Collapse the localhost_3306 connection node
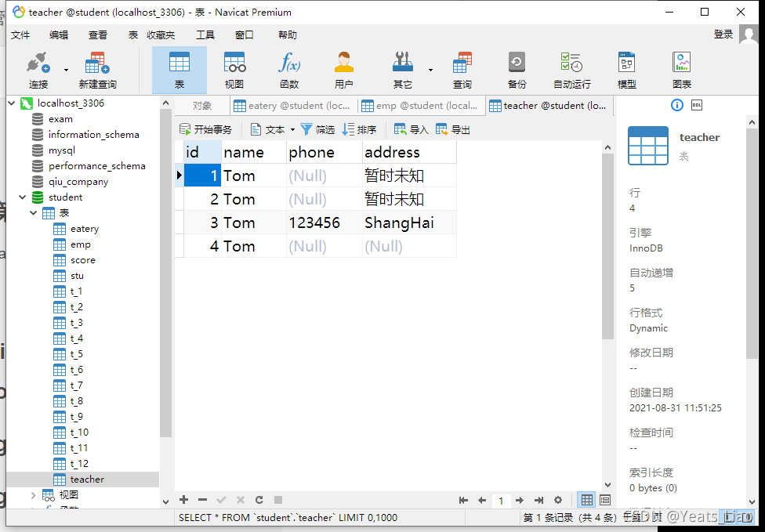The width and height of the screenshot is (765, 532). click(x=12, y=103)
